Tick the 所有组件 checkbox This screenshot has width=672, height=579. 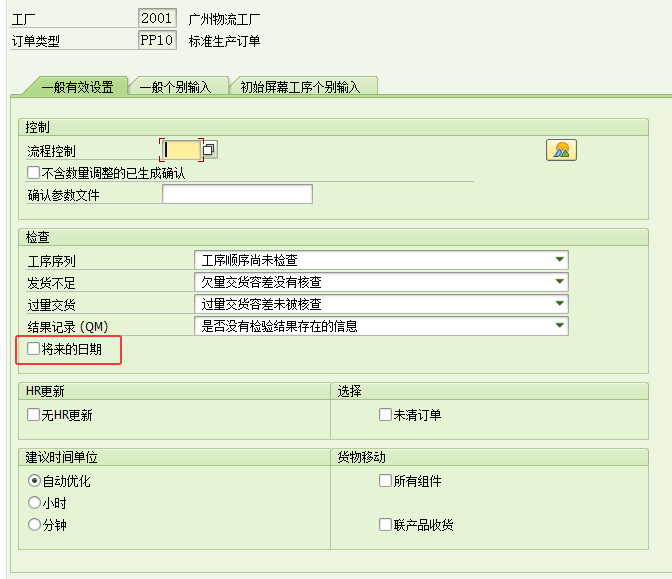coord(385,481)
